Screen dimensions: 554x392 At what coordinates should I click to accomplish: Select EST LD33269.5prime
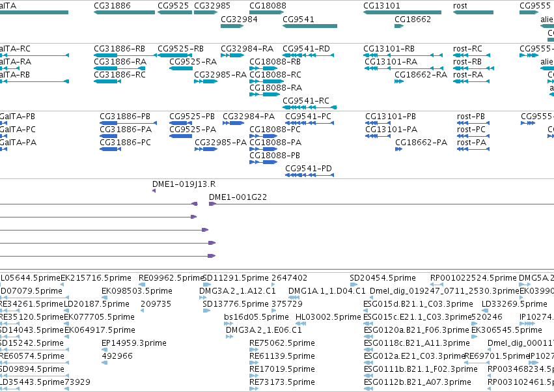[x=486, y=311]
